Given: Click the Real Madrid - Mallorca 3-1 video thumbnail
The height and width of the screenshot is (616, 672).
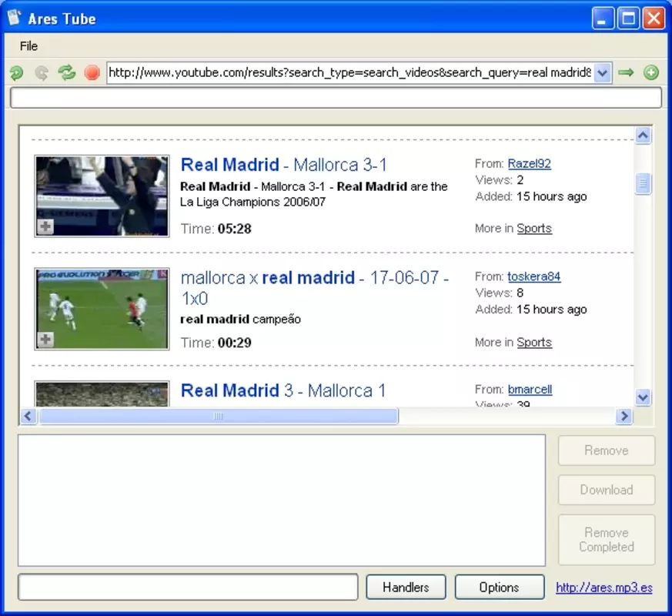Looking at the screenshot, I should tap(102, 196).
